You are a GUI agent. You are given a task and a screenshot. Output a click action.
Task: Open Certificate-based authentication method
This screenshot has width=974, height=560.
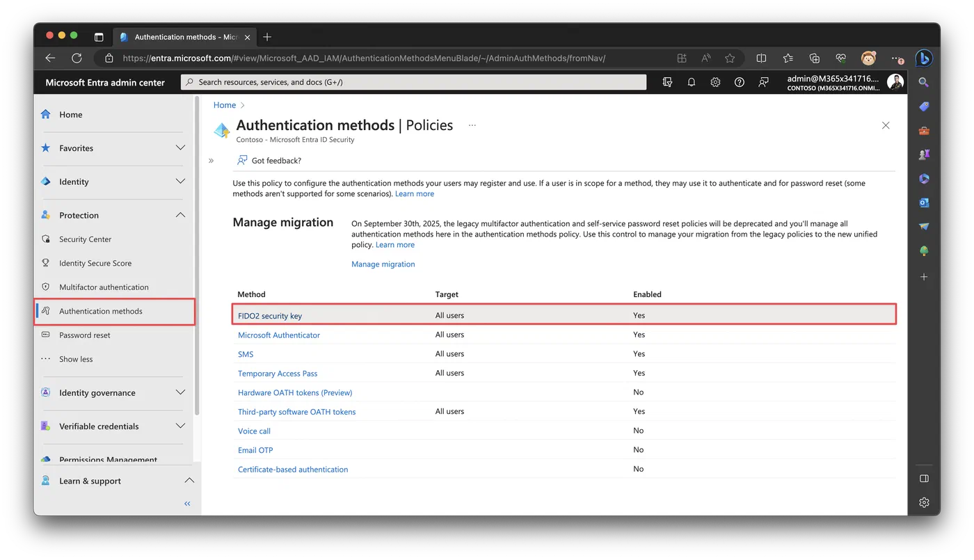click(293, 470)
